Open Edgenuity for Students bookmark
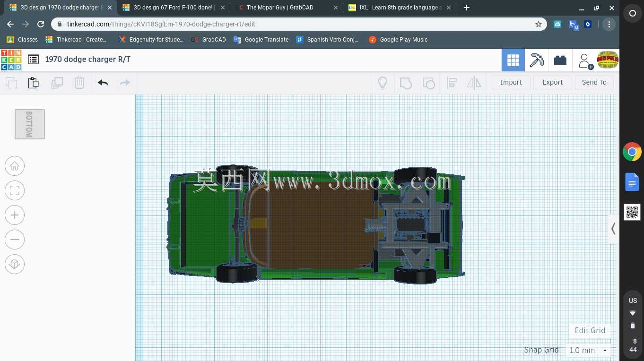The height and width of the screenshot is (361, 644). 151,40
